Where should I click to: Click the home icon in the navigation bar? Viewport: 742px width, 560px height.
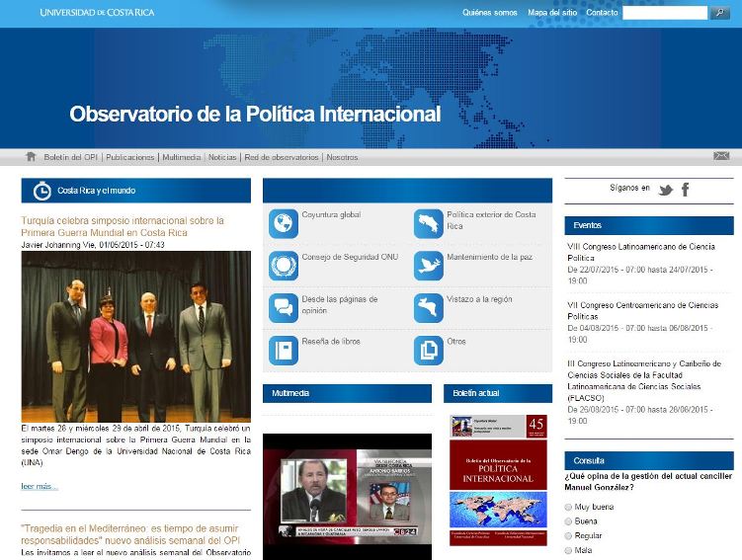tap(31, 157)
